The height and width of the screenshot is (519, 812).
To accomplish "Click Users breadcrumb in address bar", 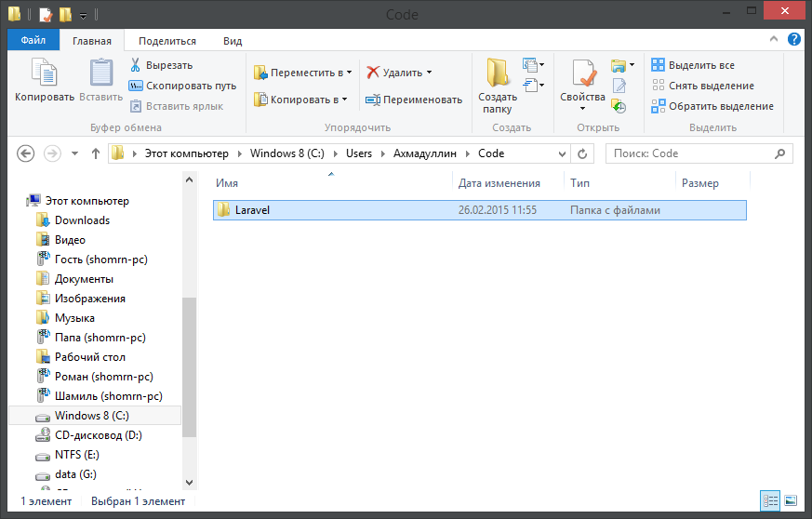I will coord(359,153).
